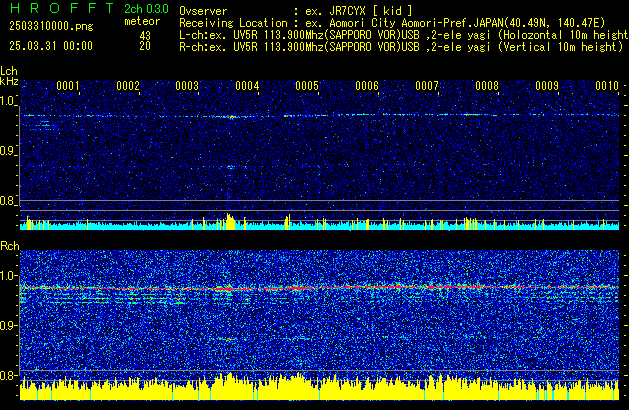Select the 0004 minute marker
This screenshot has height=410, width=629.
click(248, 86)
